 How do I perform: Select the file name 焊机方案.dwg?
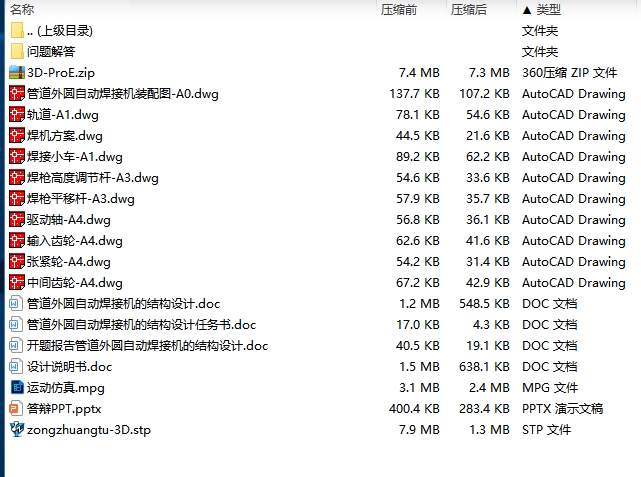(x=65, y=136)
